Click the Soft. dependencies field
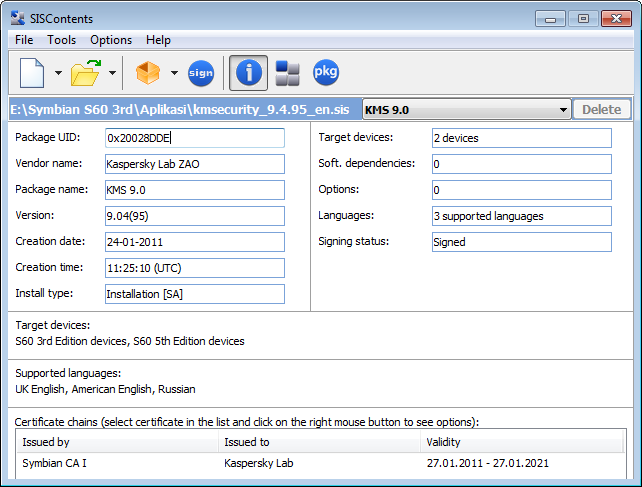The image size is (642, 487). click(522, 164)
